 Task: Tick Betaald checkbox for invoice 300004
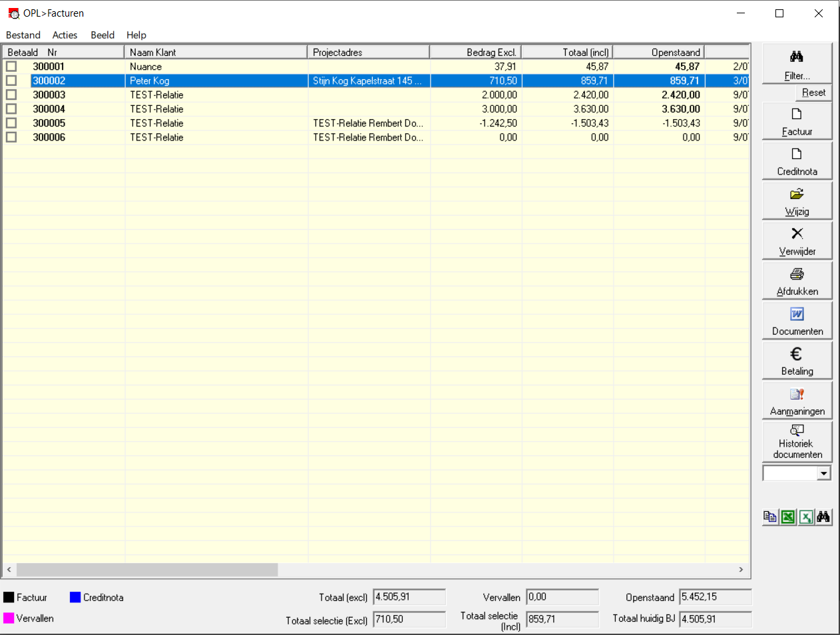tap(11, 108)
